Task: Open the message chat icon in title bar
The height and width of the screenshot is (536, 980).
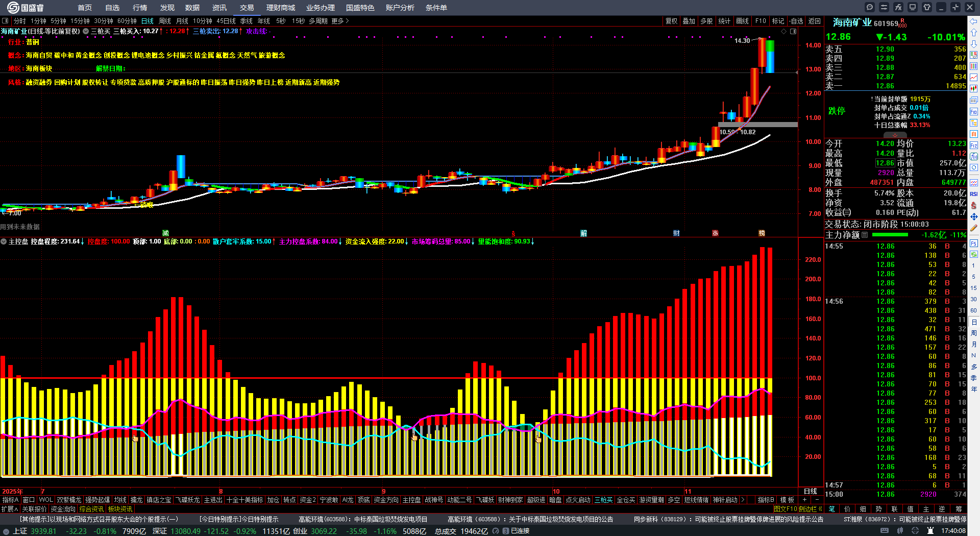Action: coord(870,7)
